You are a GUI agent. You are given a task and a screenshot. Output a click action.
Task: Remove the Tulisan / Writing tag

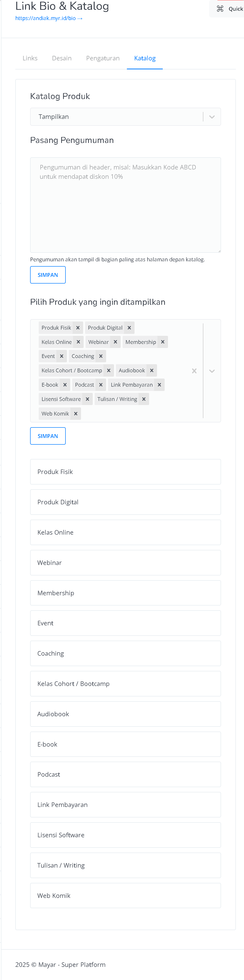point(144,399)
